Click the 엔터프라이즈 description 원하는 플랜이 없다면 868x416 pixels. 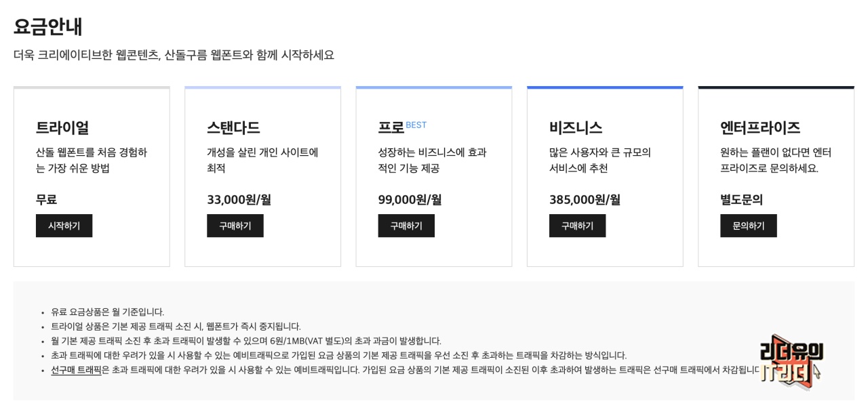[776, 160]
